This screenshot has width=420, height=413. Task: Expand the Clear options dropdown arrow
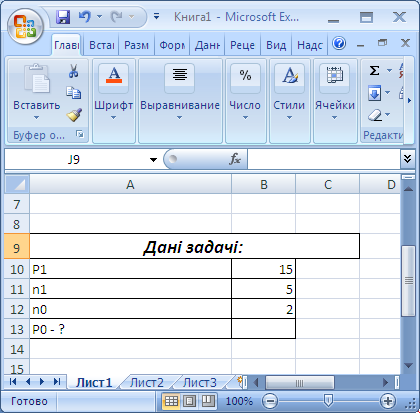click(387, 114)
